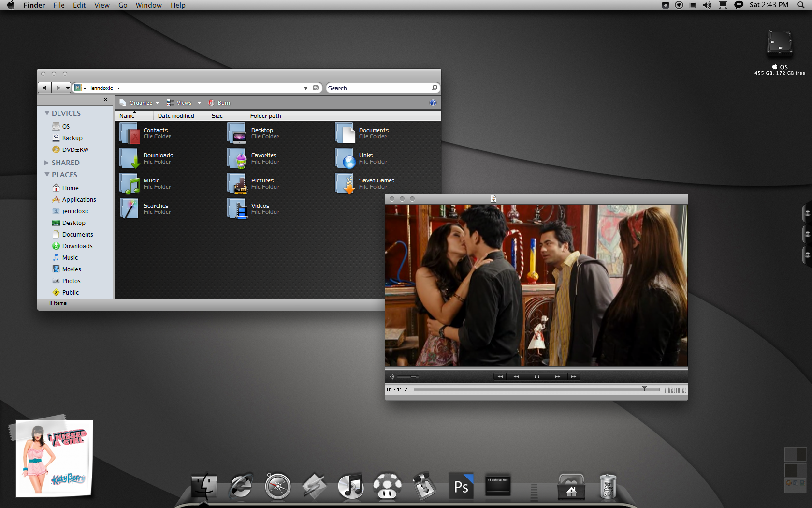Sort by Name column header

134,116
